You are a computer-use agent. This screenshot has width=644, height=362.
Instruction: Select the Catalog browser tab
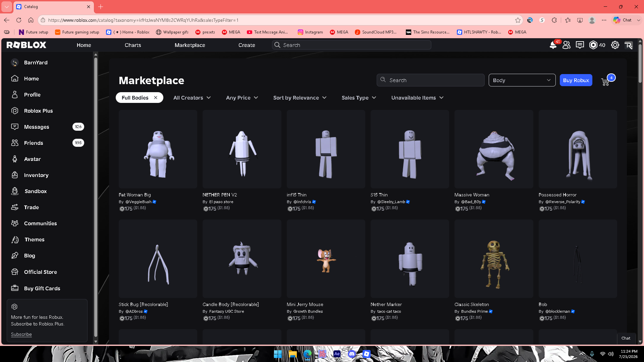(54, 7)
